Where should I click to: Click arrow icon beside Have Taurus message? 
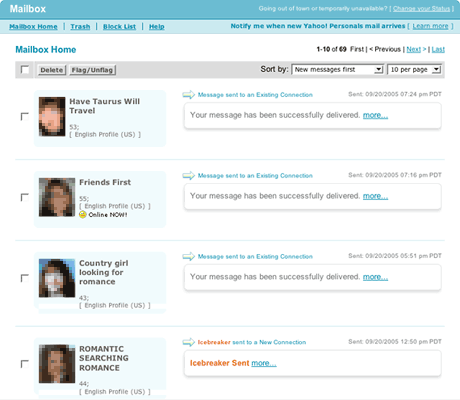(x=188, y=95)
